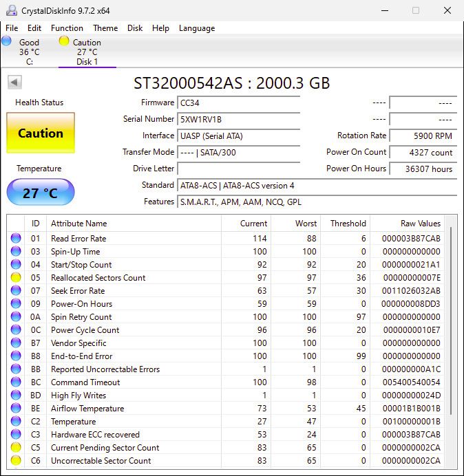Open the Edit menu
This screenshot has height=476, width=464.
click(x=34, y=28)
